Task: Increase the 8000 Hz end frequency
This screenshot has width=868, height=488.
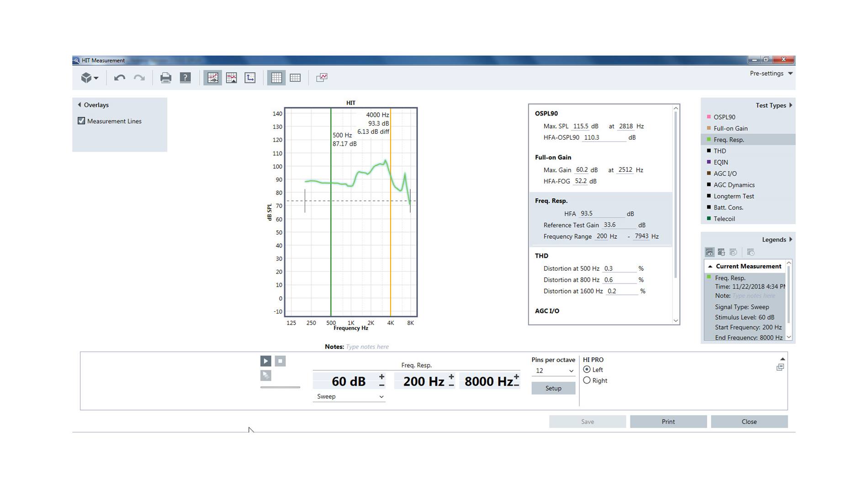Action: coord(516,377)
